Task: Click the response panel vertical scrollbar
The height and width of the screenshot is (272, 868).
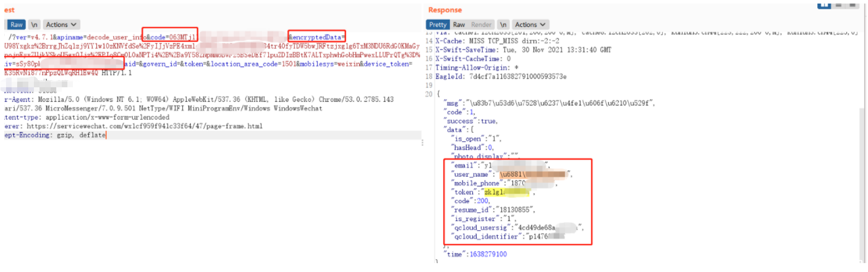Action: point(863,139)
